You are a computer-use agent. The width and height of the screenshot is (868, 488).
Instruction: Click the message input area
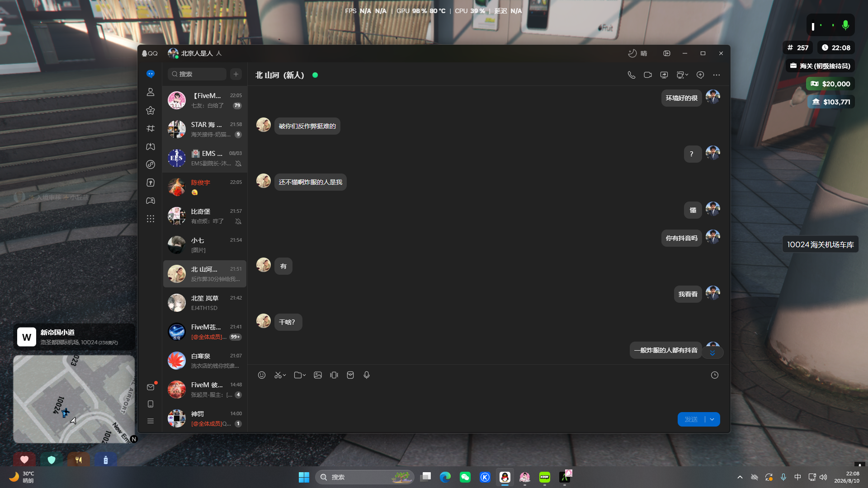click(x=488, y=396)
